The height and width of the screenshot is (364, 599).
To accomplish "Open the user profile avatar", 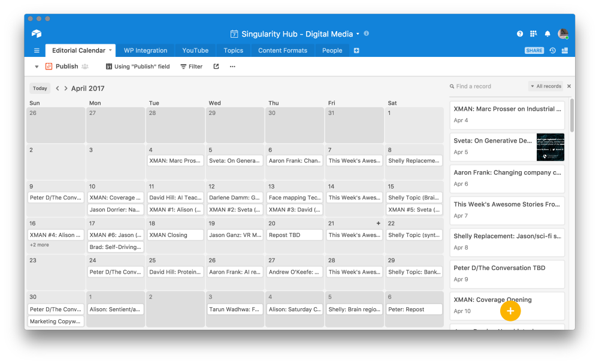I will click(563, 34).
